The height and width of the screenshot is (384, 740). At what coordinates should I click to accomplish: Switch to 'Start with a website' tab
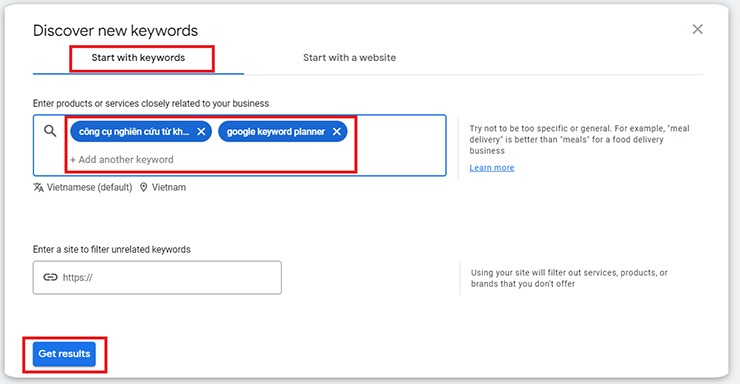349,58
